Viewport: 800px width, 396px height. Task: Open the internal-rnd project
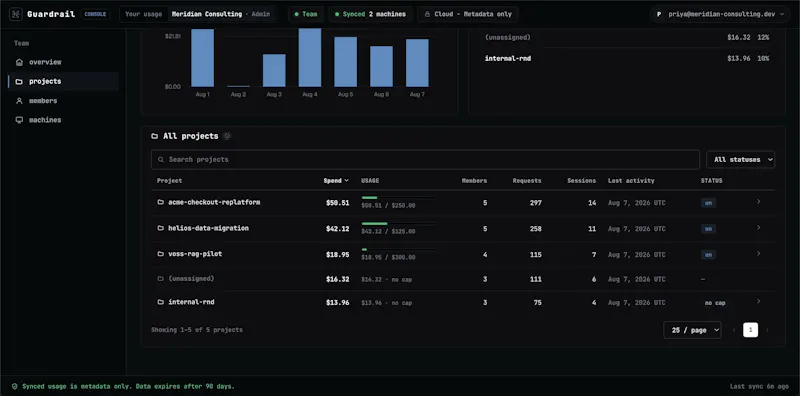(191, 303)
